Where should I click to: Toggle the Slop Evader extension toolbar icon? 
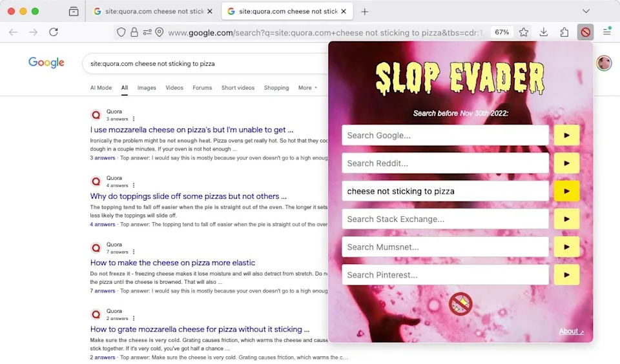(x=585, y=32)
